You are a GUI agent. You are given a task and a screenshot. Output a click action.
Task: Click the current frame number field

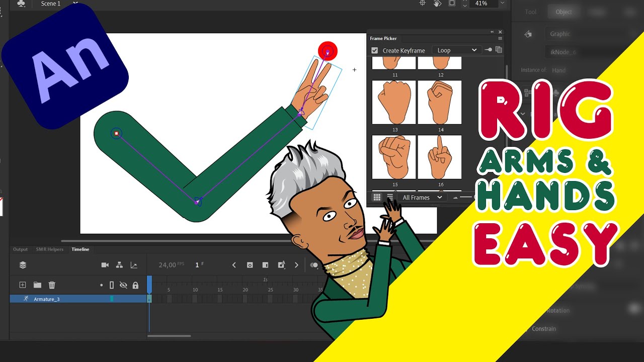pyautogui.click(x=198, y=265)
